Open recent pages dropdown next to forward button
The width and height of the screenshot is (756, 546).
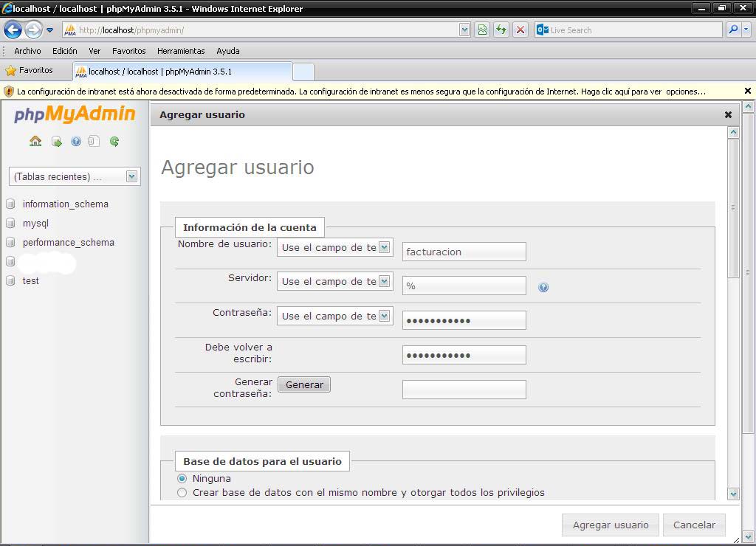[x=49, y=30]
